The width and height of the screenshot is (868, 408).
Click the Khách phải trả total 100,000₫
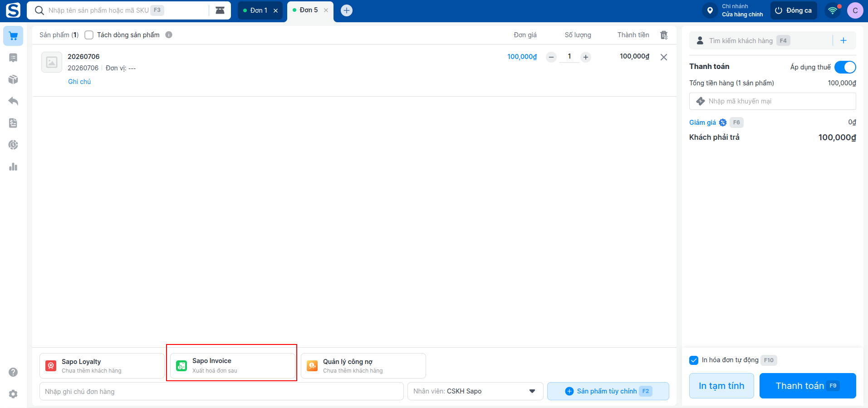(x=837, y=138)
